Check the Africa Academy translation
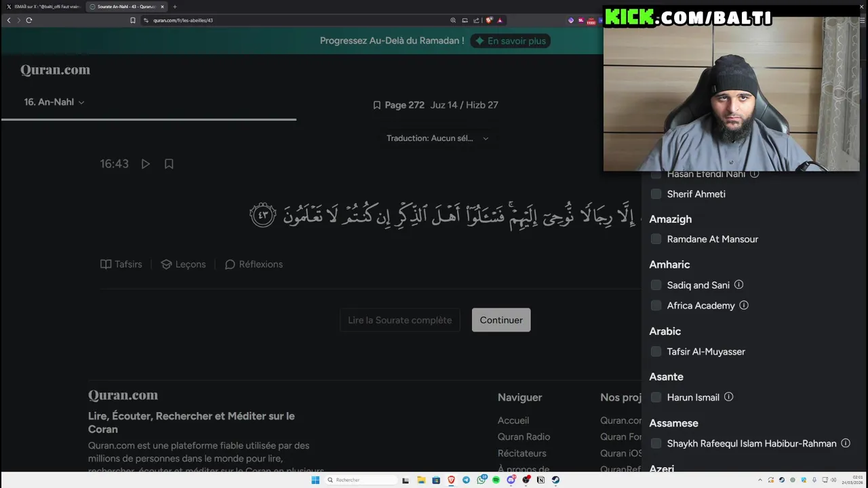Screen dimensions: 868x488 click(x=656, y=306)
